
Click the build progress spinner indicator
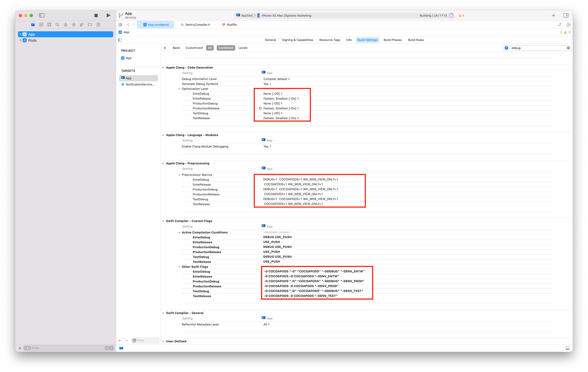pyautogui.click(x=452, y=16)
